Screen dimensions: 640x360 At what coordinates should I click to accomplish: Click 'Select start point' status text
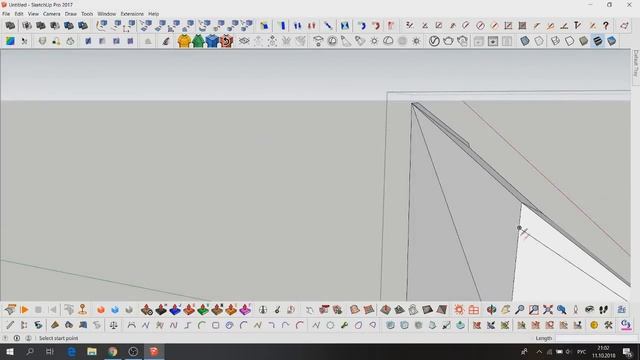tap(58, 338)
